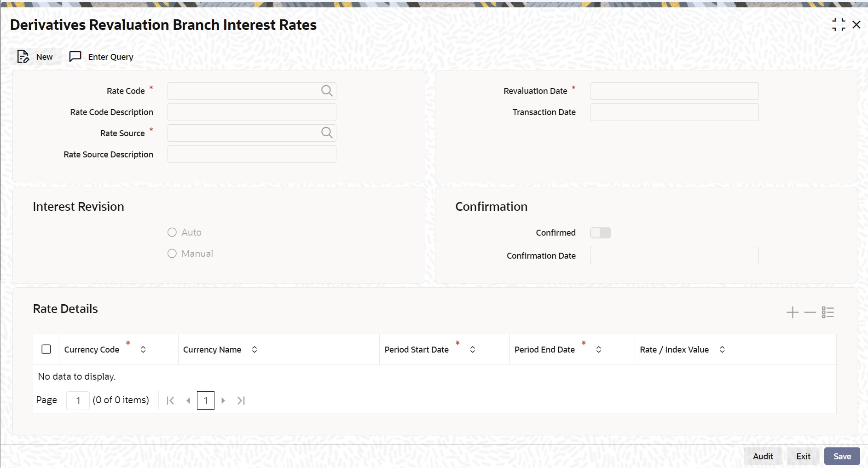Click New in the toolbar
This screenshot has height=469, width=868.
pos(35,57)
